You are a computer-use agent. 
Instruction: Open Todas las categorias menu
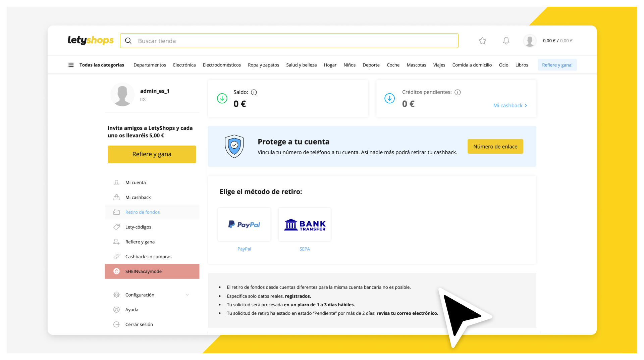point(102,65)
